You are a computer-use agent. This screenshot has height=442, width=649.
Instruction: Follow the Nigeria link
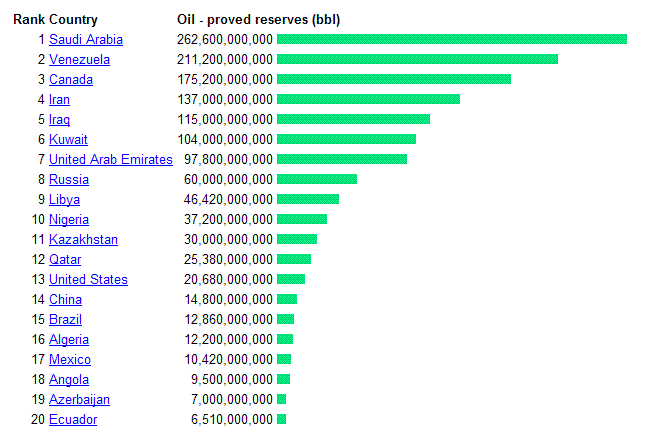click(69, 220)
